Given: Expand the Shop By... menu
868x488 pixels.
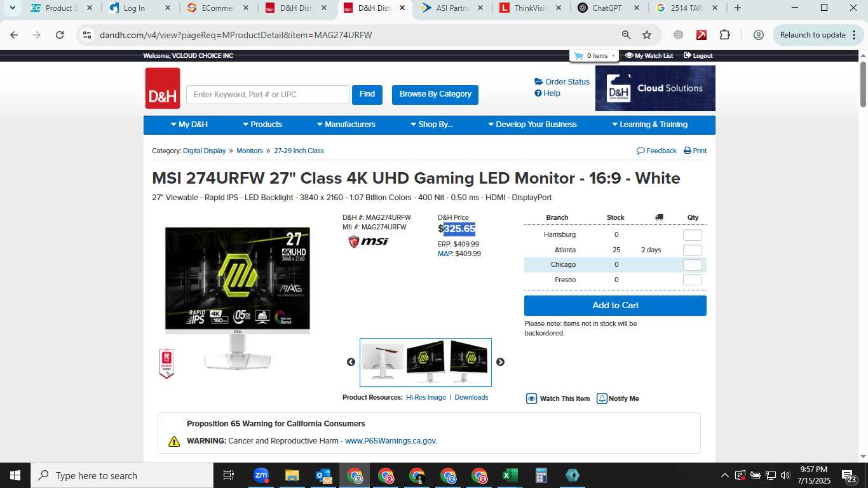Looking at the screenshot, I should pyautogui.click(x=431, y=125).
